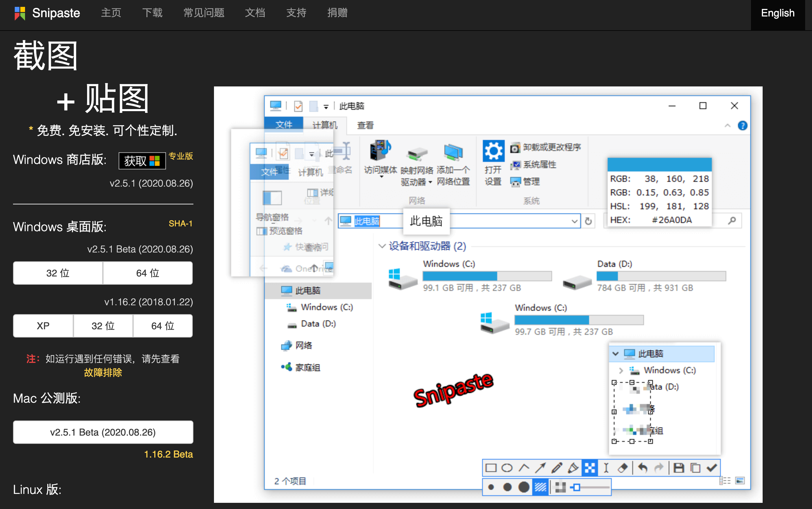Collapse the 设备和驱动器 section
This screenshot has width=812, height=509.
pos(382,246)
